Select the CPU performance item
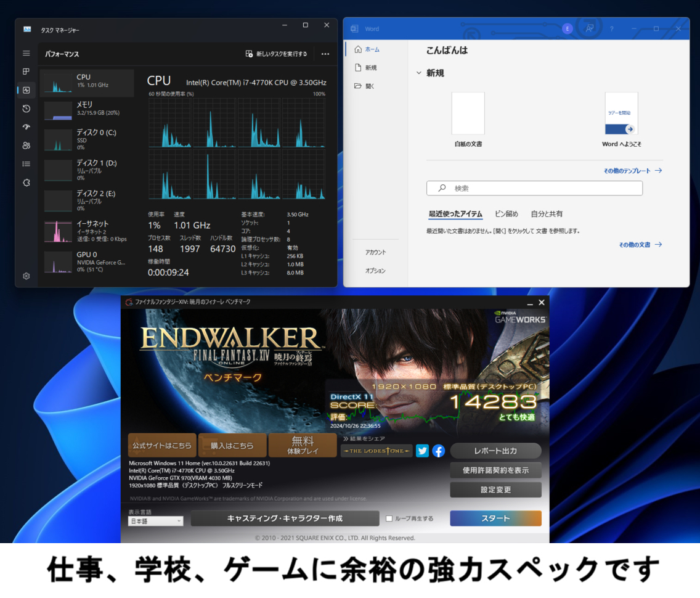The image size is (700, 598). (87, 83)
